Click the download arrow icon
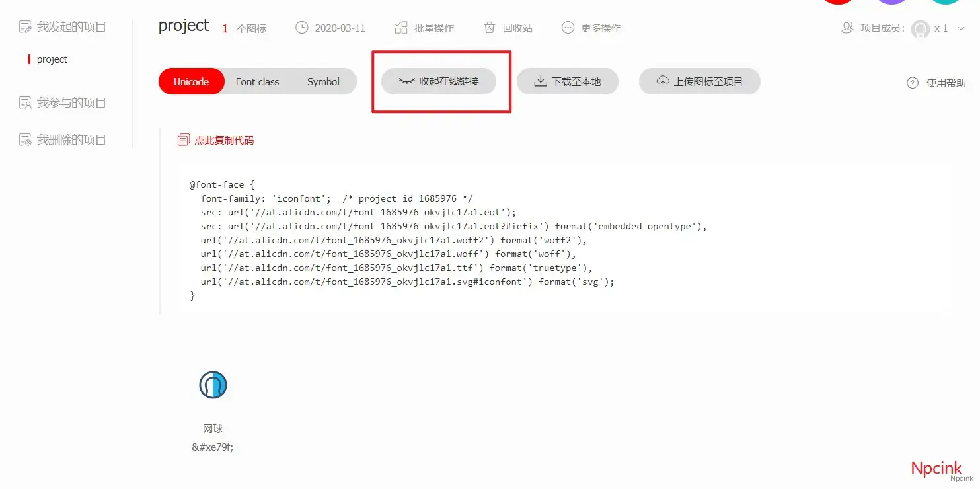 coord(541,81)
